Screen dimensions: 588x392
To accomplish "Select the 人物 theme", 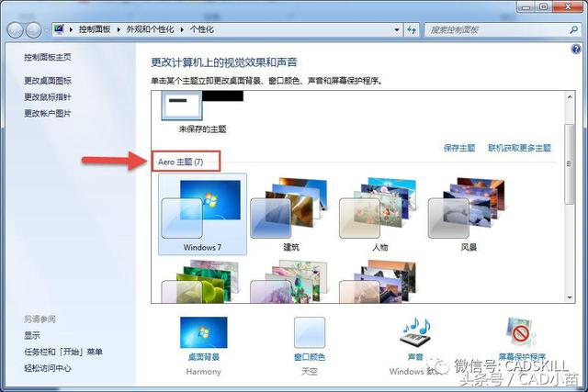I will [x=380, y=215].
